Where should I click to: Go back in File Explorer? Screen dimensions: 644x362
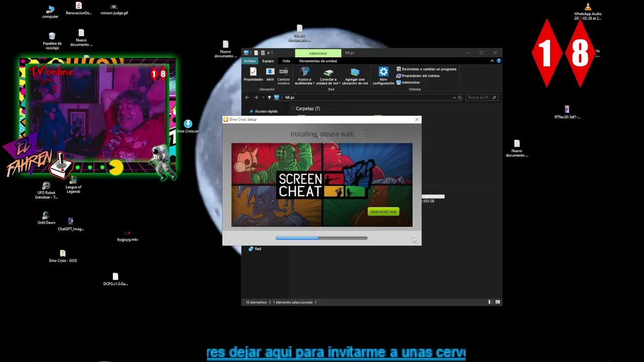tap(247, 98)
